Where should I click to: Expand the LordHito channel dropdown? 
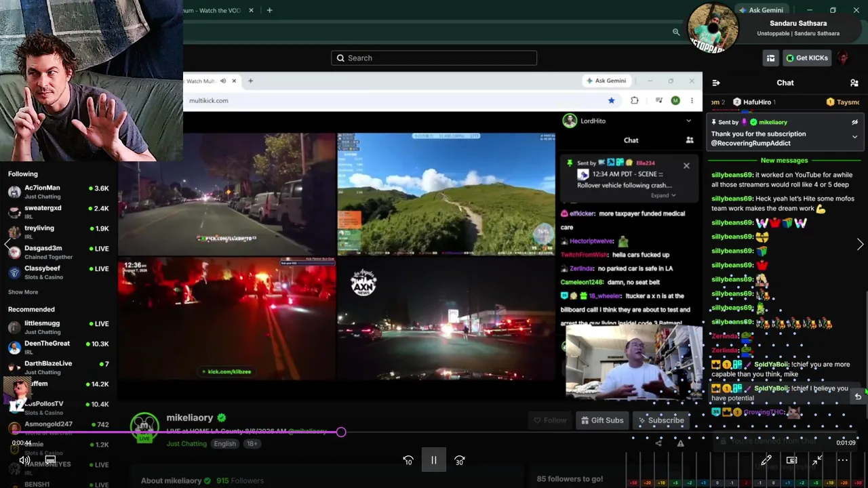[688, 121]
